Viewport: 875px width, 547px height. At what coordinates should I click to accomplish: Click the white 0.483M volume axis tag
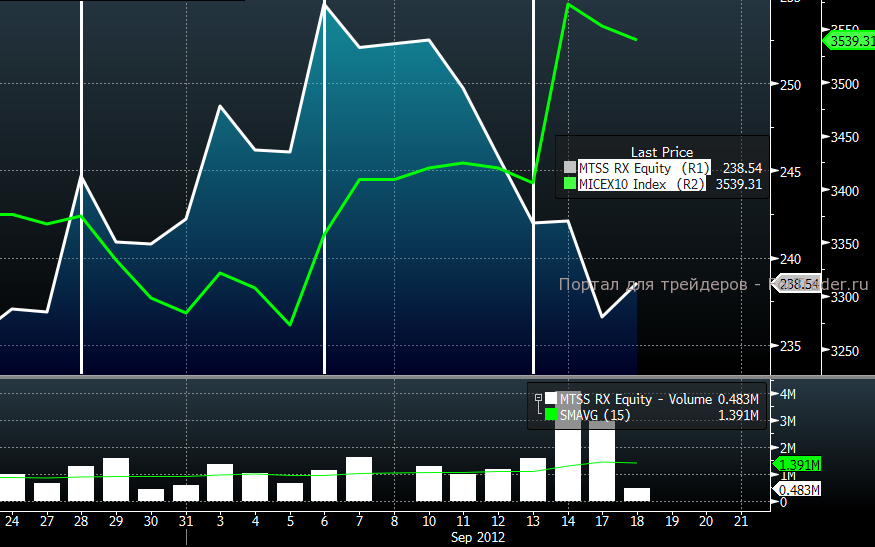point(799,489)
